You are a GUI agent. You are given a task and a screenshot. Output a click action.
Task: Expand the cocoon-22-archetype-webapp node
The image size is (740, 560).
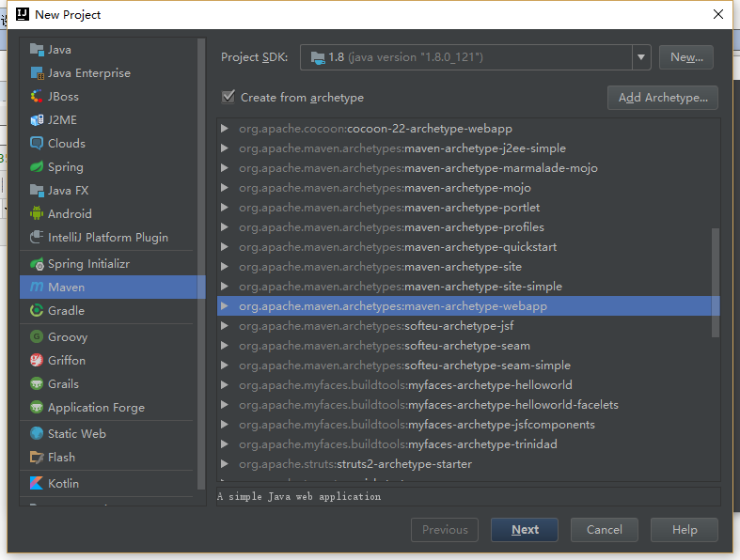point(224,129)
